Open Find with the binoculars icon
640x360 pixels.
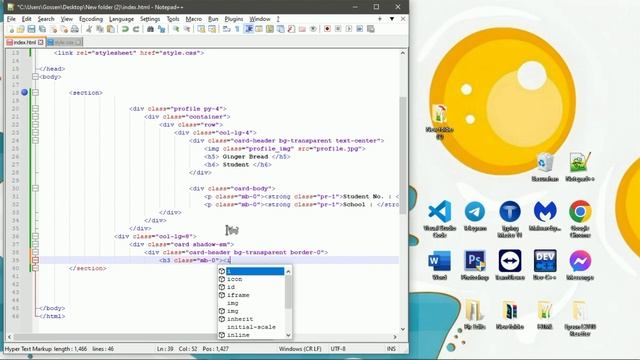(150, 29)
